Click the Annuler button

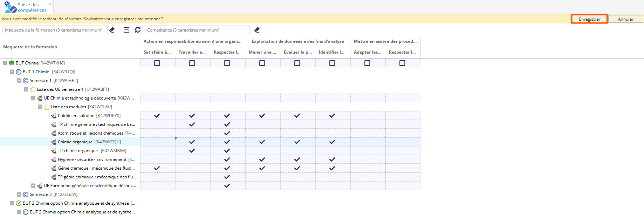coord(625,19)
